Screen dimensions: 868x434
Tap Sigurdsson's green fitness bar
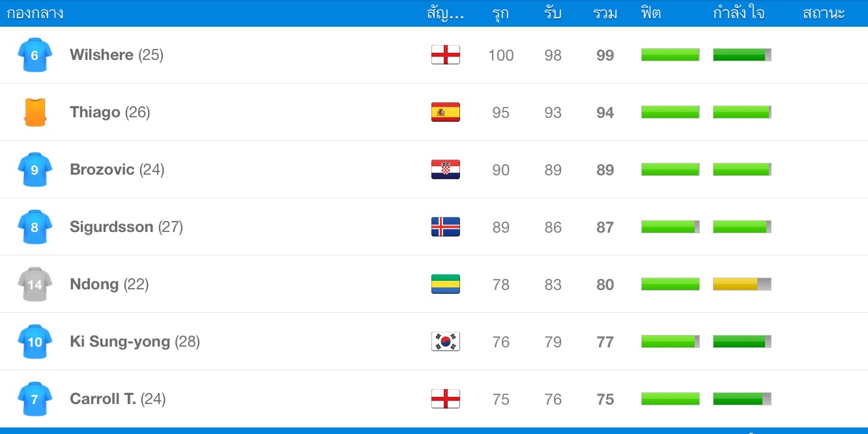pos(671,227)
